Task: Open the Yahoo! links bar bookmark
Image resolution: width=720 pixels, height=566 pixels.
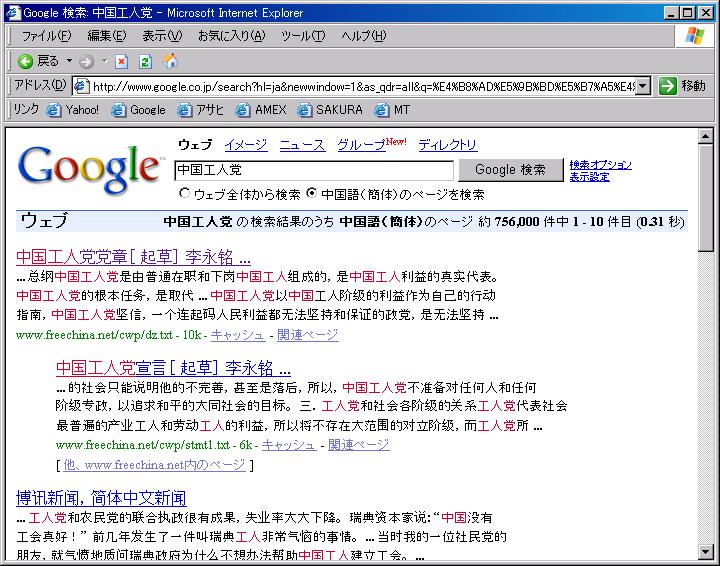Action: tap(73, 110)
